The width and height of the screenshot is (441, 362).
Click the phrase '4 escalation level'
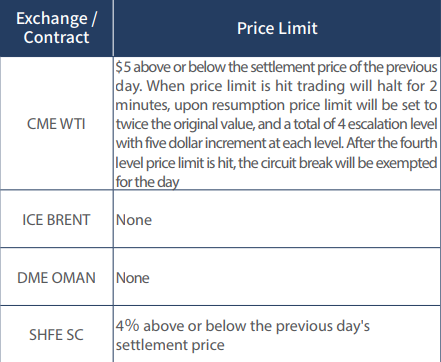point(387,124)
